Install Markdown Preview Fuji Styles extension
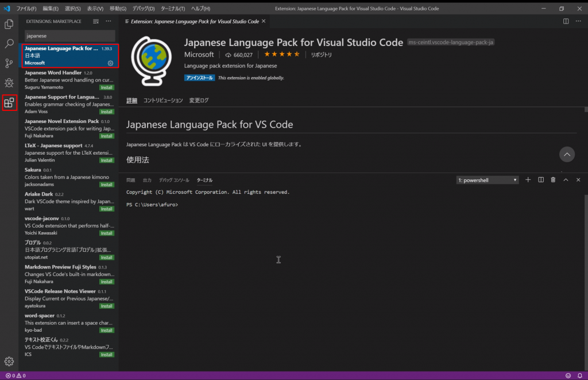The height and width of the screenshot is (380, 588). (x=106, y=282)
